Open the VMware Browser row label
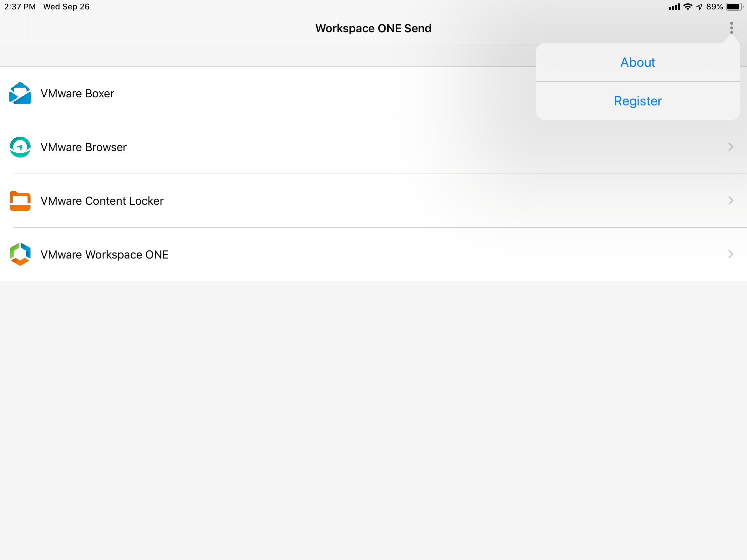 pos(83,147)
